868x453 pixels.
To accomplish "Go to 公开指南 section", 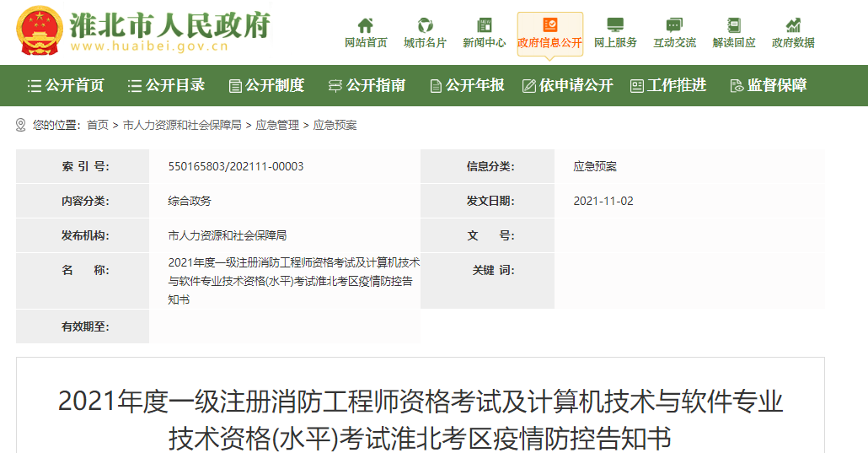I will pos(367,85).
